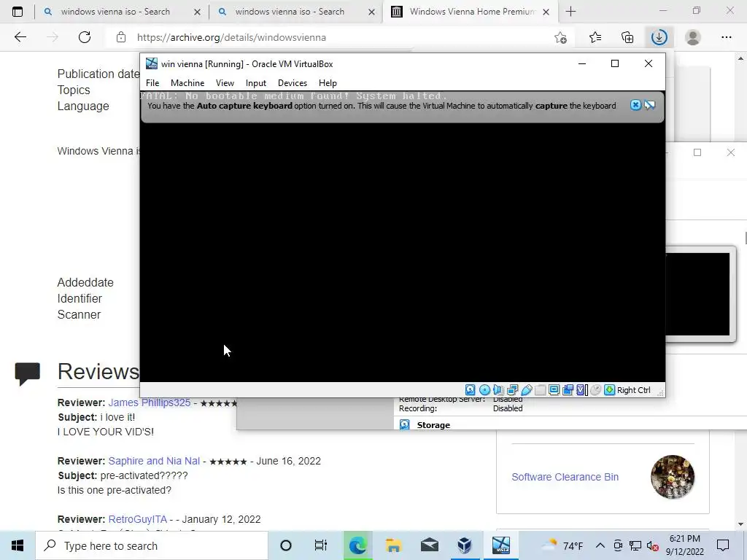Click the mouse integration indicator in VirtualBox status bar
The height and width of the screenshot is (560, 747).
click(595, 390)
